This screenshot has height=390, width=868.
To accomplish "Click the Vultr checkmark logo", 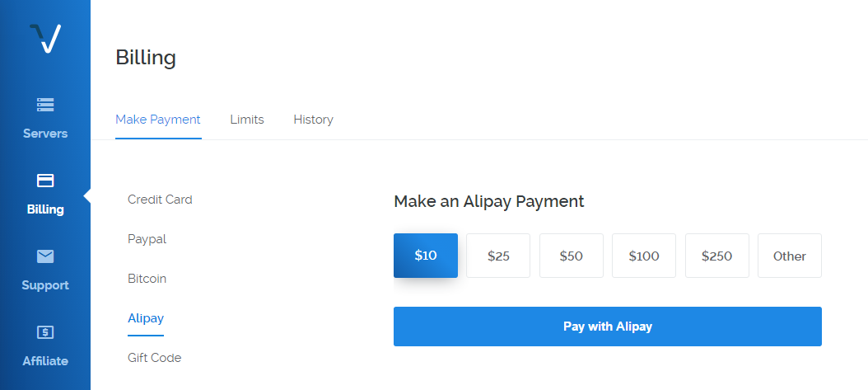I will 45,38.
